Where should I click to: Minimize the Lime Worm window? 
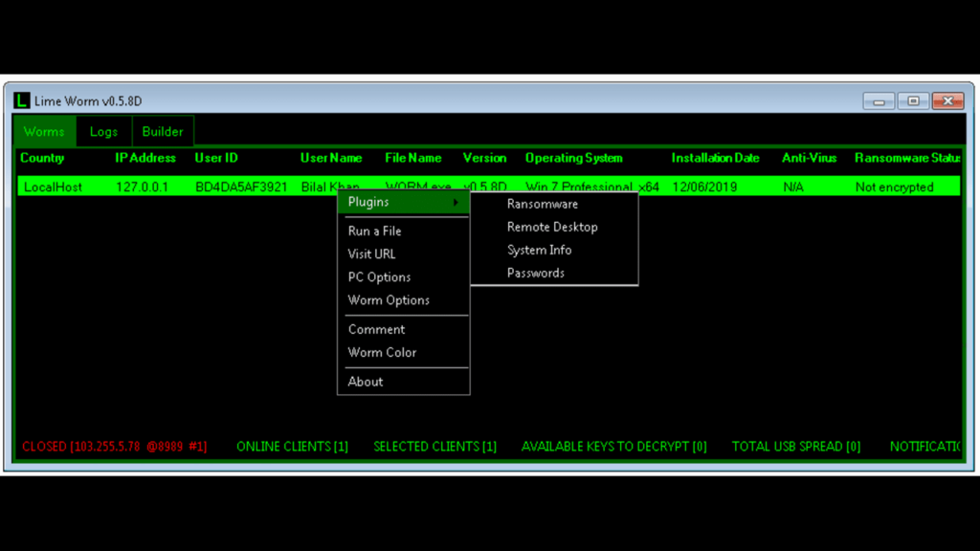(879, 101)
